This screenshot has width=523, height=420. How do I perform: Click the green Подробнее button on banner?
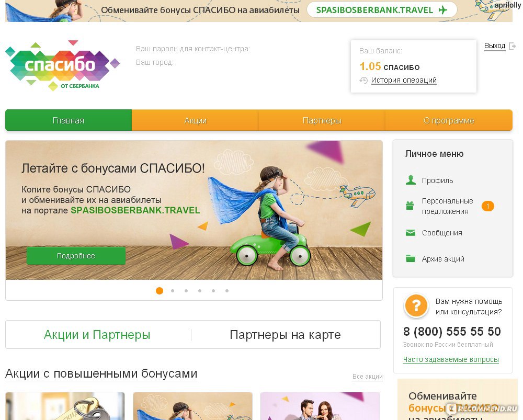coord(76,256)
